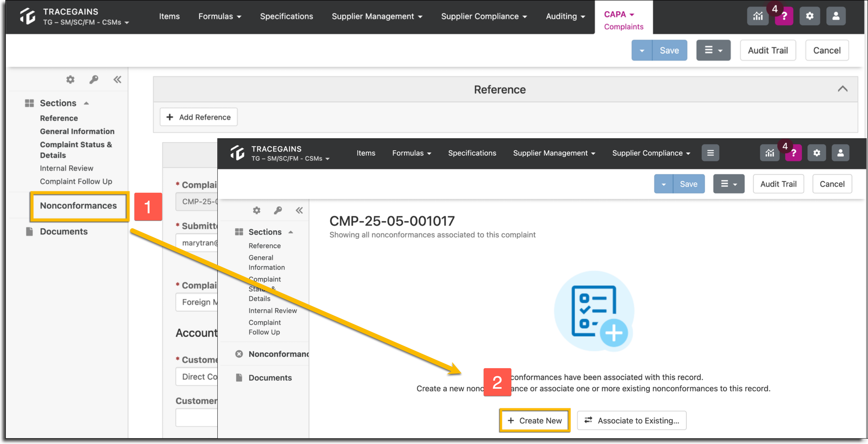Viewport: 868px width, 444px height.
Task: Collapse the front window sidebar with the double chevron
Action: pos(299,210)
